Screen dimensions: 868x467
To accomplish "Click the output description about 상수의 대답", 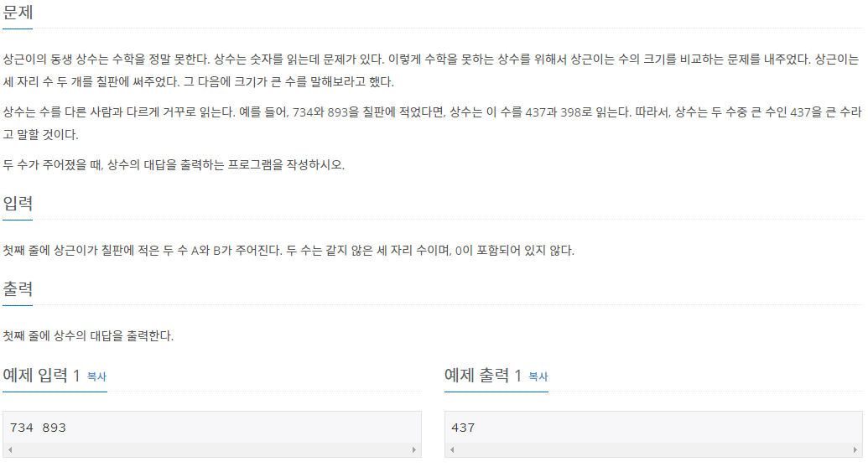I will [x=88, y=335].
